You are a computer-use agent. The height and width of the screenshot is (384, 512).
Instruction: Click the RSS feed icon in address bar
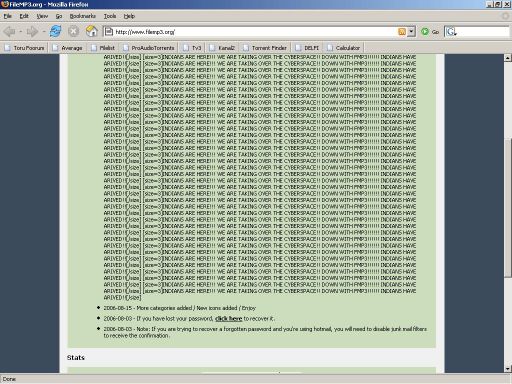coord(402,32)
